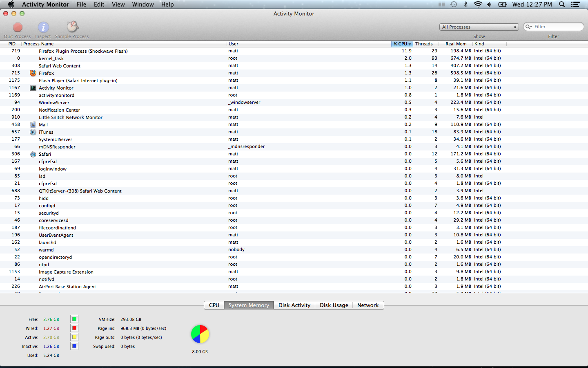The image size is (588, 368).
Task: Click the Mail icon in process list
Action: (x=33, y=125)
